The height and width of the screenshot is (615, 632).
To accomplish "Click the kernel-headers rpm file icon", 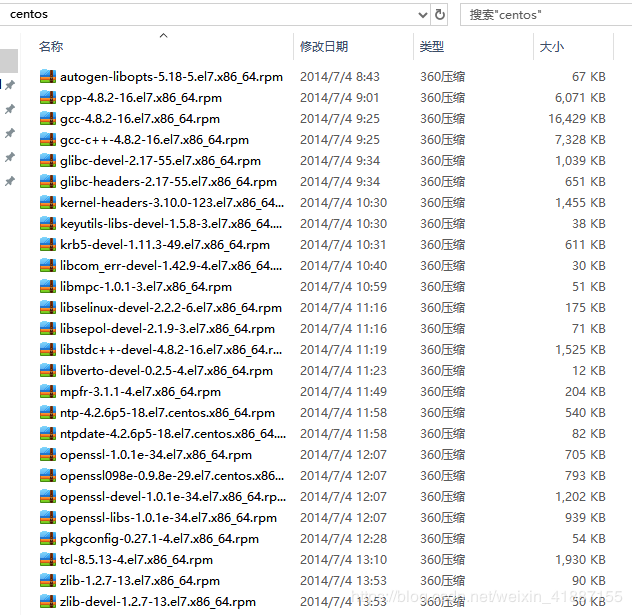I will 48,202.
